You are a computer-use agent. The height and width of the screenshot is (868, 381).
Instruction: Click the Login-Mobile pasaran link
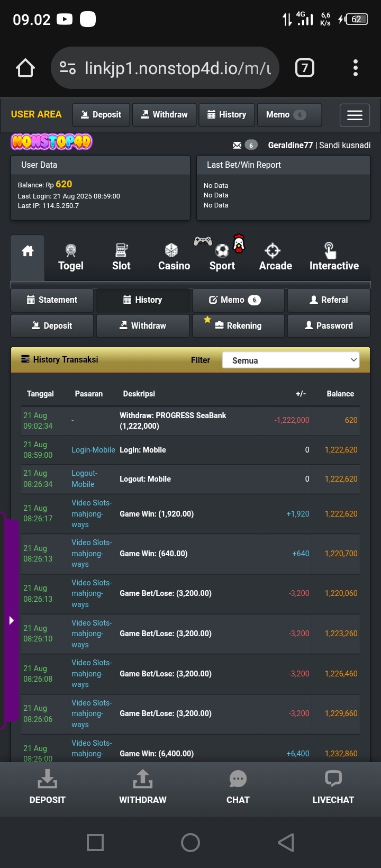coord(93,450)
